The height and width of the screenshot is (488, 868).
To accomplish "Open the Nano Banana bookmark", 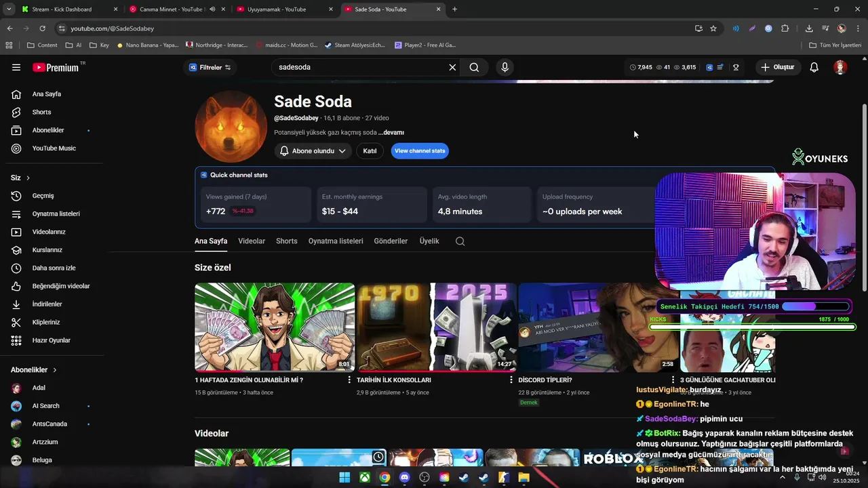I will pyautogui.click(x=147, y=45).
